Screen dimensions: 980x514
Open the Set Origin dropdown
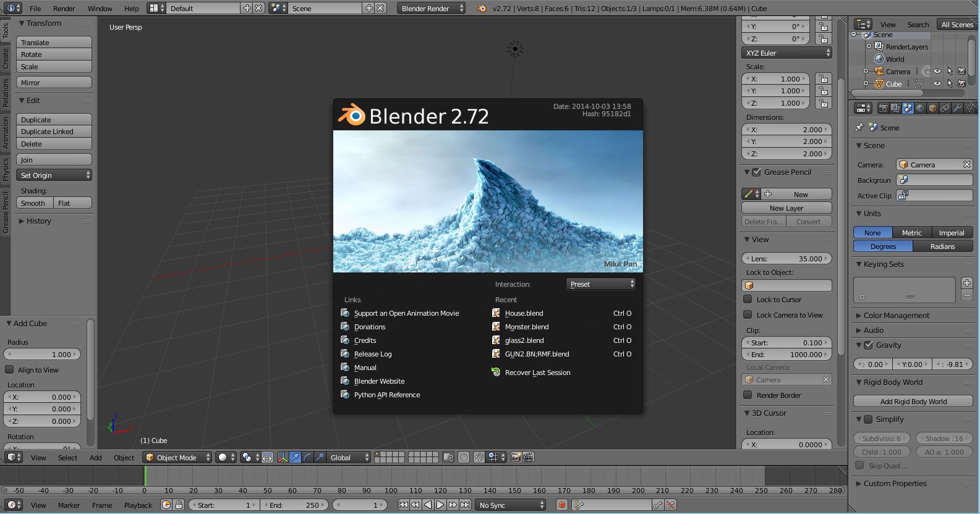[x=54, y=175]
